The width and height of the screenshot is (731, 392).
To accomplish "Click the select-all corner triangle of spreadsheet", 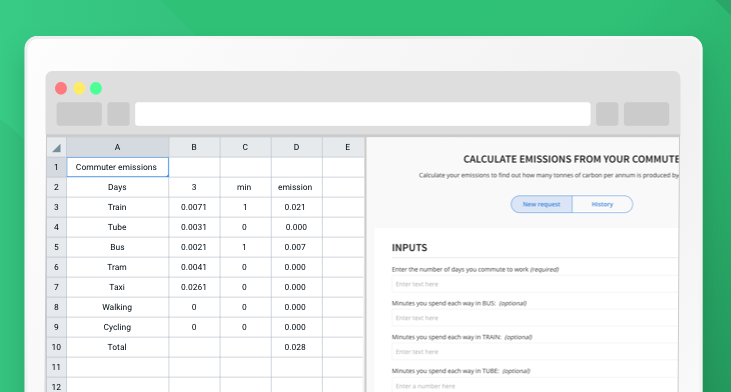I will [56, 147].
